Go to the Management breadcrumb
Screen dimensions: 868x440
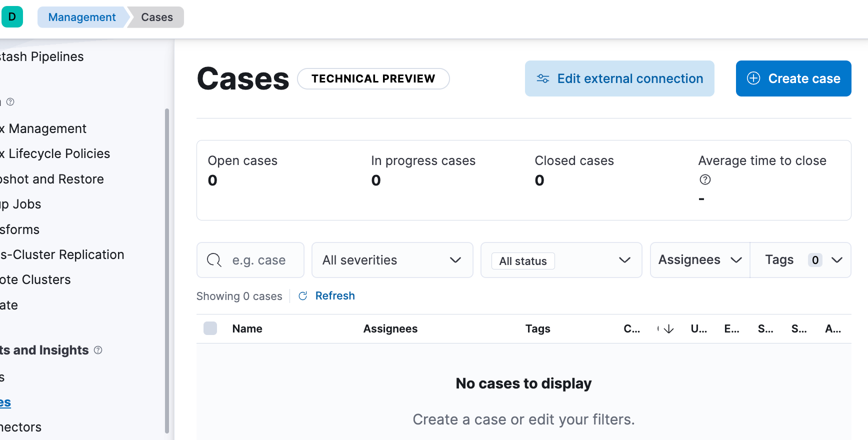(x=82, y=17)
